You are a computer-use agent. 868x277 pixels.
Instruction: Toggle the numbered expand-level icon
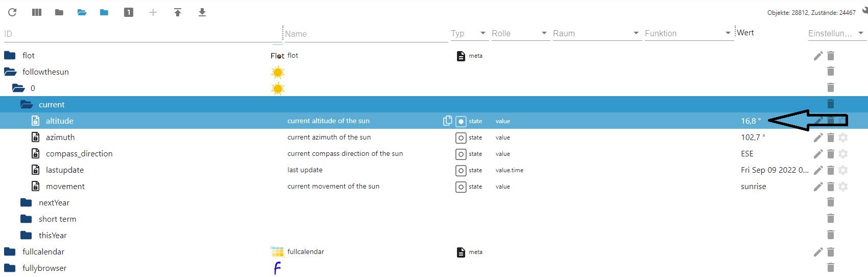[129, 12]
